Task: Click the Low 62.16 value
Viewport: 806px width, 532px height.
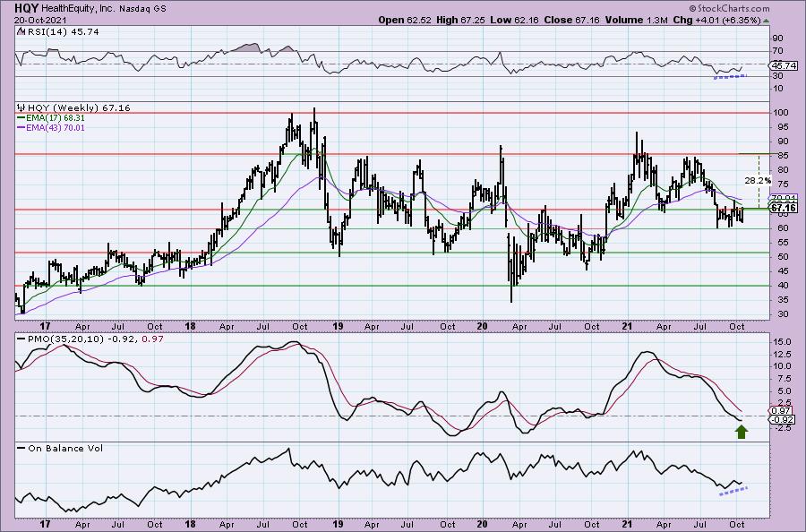Action: click(513, 20)
